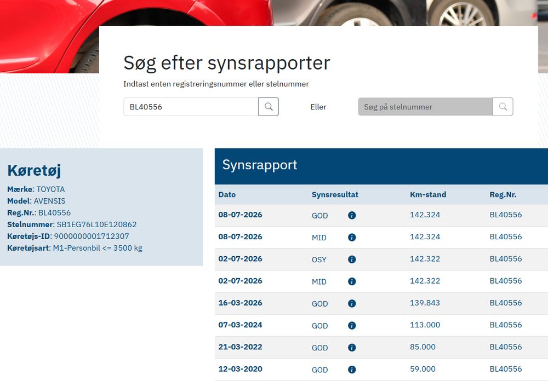This screenshot has height=392, width=548.
Task: Open info icon for 02-07-2026 OSY result
Action: tap(352, 260)
